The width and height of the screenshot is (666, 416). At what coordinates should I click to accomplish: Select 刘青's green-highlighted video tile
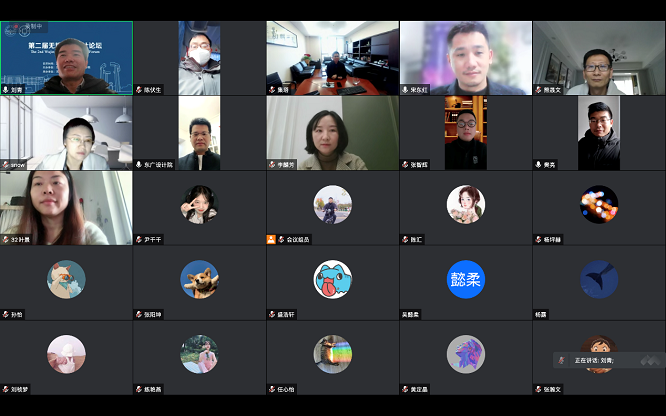pos(66,58)
